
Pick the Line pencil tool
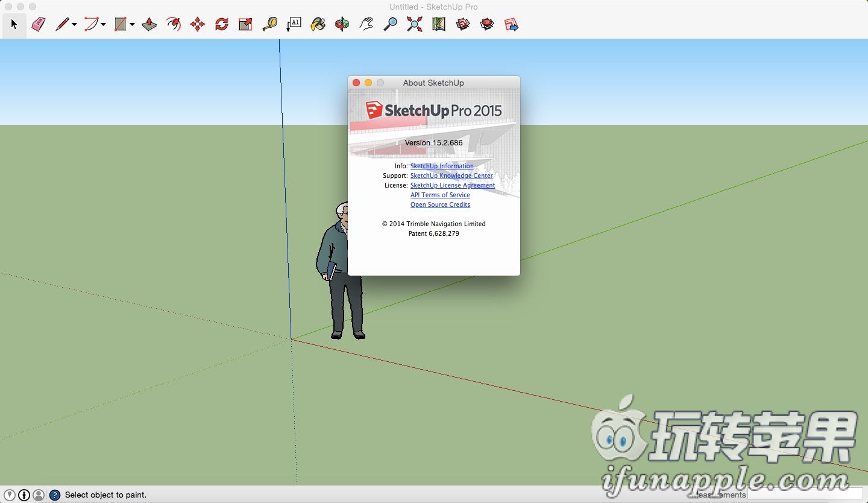(x=61, y=25)
